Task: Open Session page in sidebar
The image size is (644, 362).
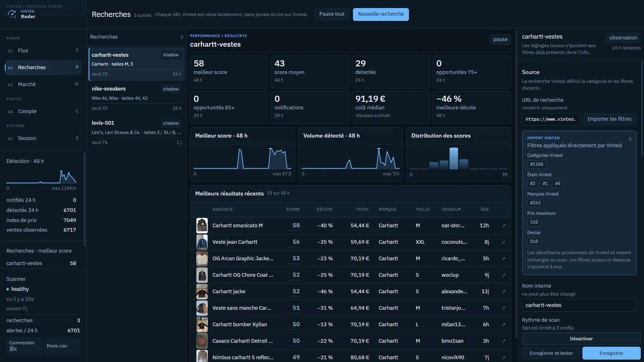Action: click(43, 138)
